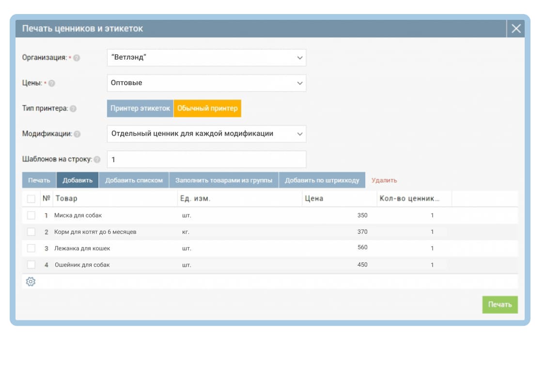Click the red Удалить link
546x392 pixels.
384,180
